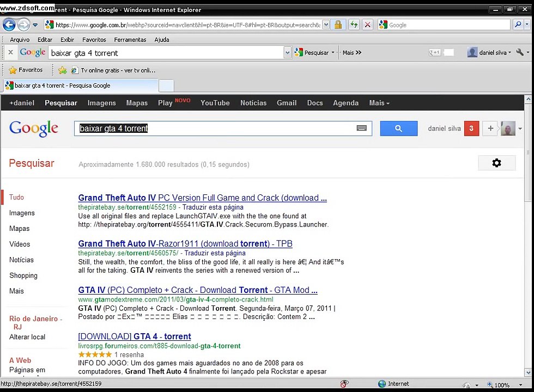
Task: Click the Google Toolbar search field
Action: click(x=166, y=53)
